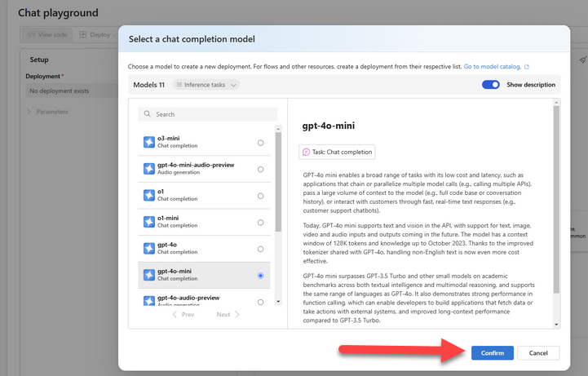Click the Deploy grid icon

[83, 34]
